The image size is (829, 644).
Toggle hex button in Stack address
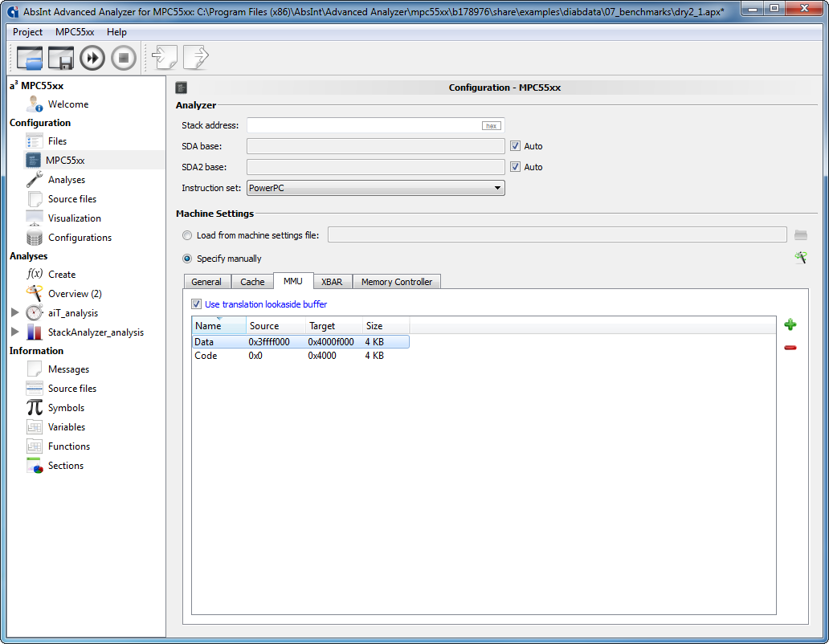(x=491, y=126)
